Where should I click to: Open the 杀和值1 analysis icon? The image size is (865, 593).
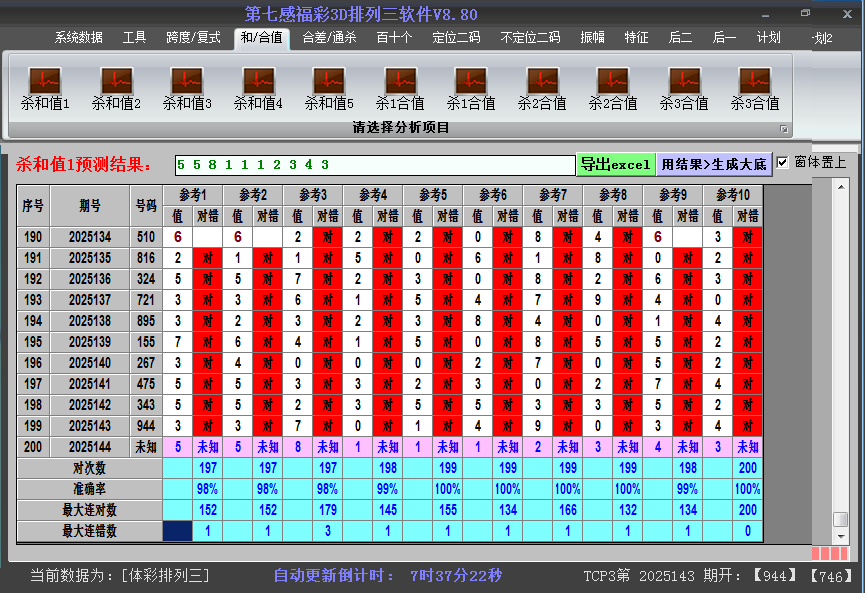tap(45, 88)
